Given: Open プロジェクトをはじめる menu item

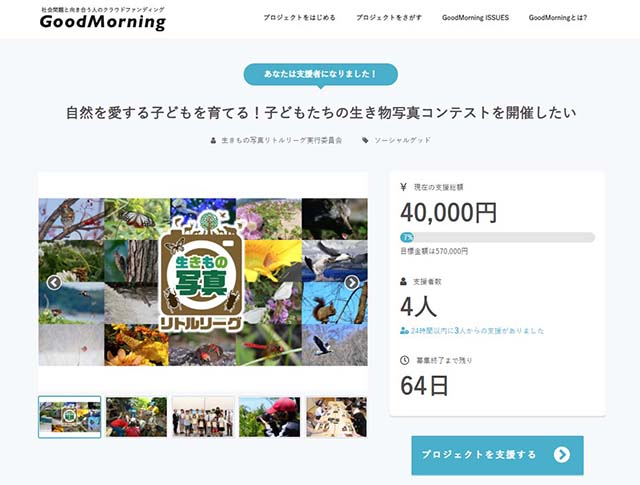Looking at the screenshot, I should pyautogui.click(x=300, y=18).
